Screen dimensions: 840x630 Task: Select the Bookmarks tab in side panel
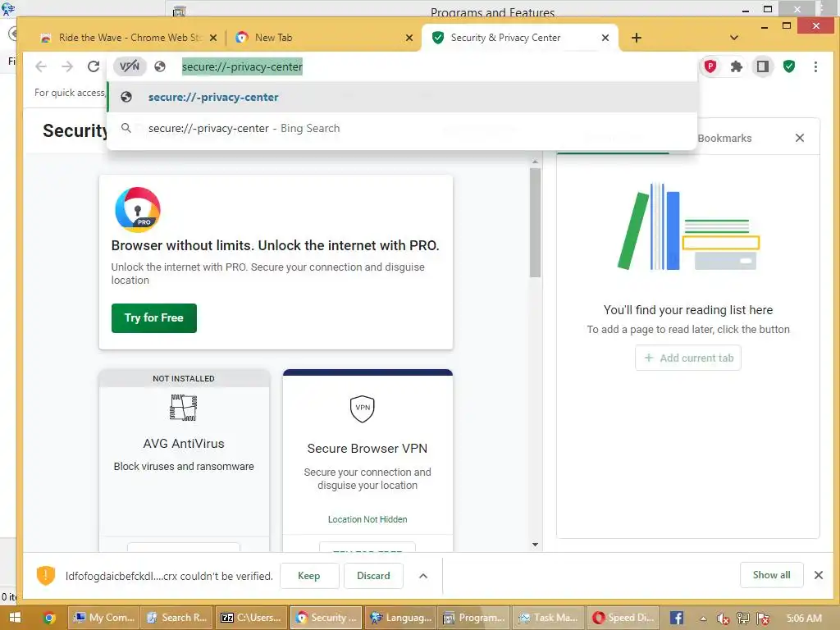[x=724, y=138]
